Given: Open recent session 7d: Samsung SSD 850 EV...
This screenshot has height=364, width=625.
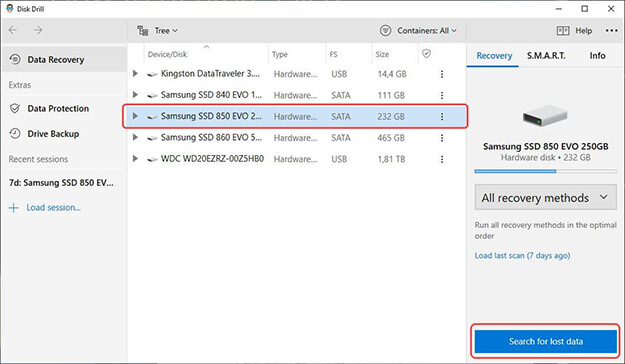Looking at the screenshot, I should tap(61, 183).
